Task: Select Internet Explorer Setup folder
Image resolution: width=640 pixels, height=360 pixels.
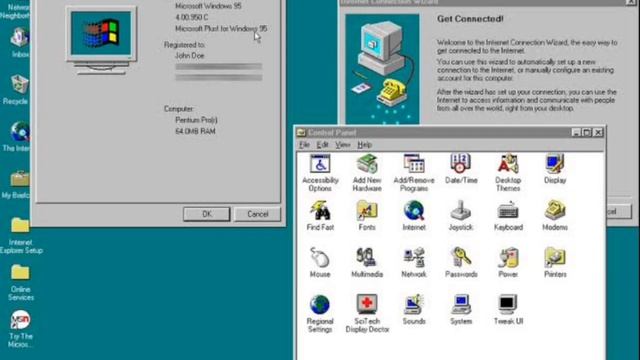Action: pyautogui.click(x=20, y=236)
